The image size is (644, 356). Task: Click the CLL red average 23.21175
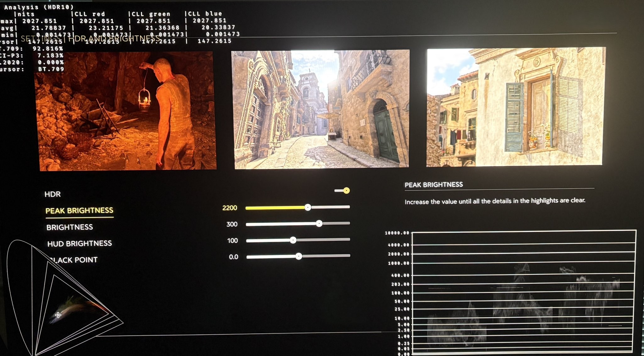(106, 28)
